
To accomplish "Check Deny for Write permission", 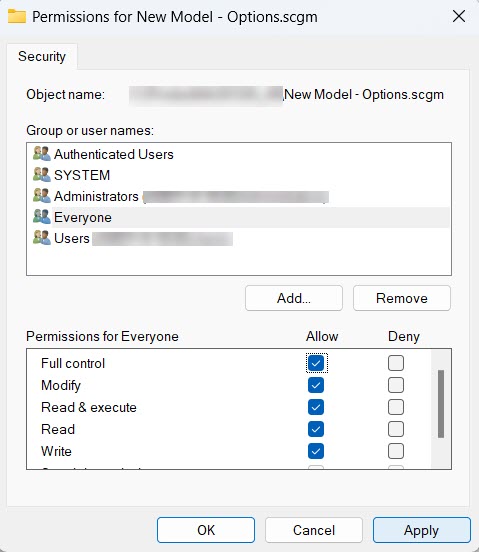I will coord(396,451).
